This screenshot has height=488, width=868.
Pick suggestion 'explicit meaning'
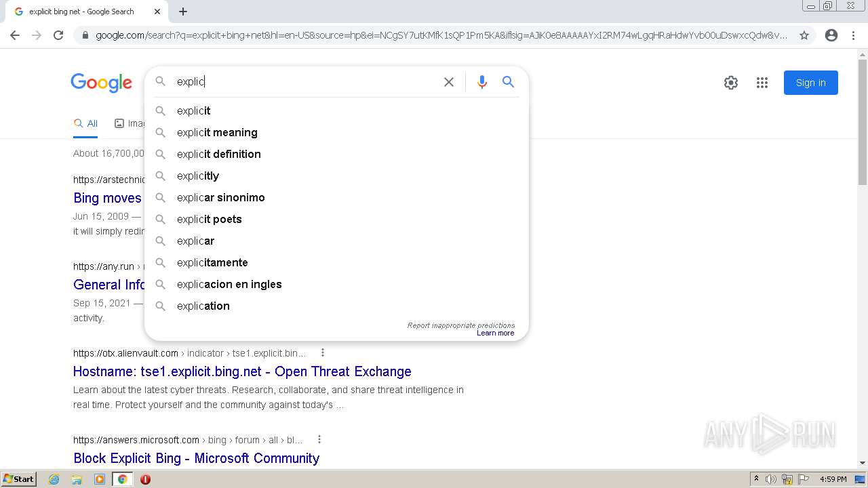pyautogui.click(x=336, y=132)
